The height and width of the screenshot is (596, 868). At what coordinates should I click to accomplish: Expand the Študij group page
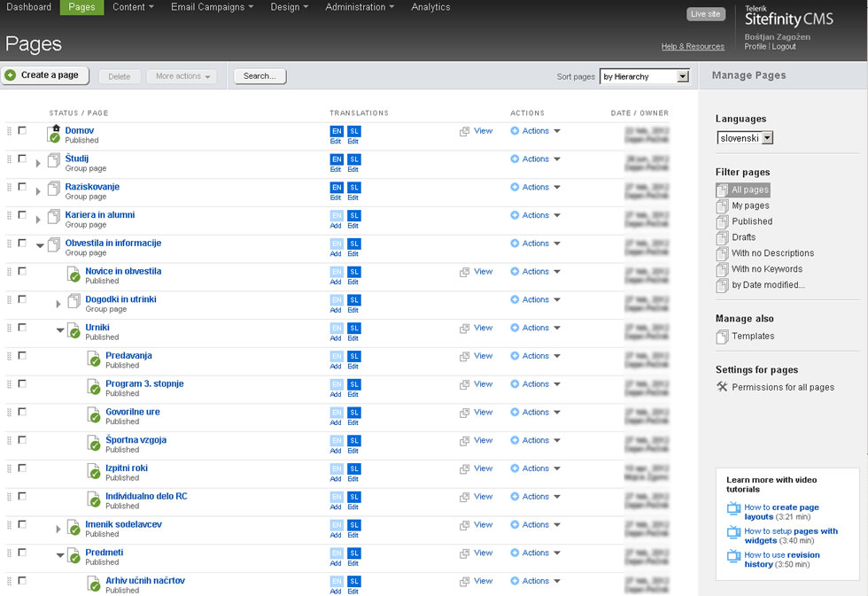pyautogui.click(x=38, y=163)
